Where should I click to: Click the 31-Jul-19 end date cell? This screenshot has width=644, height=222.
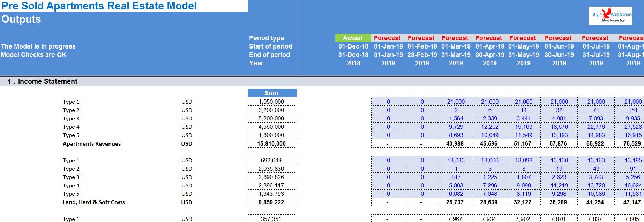click(x=596, y=55)
